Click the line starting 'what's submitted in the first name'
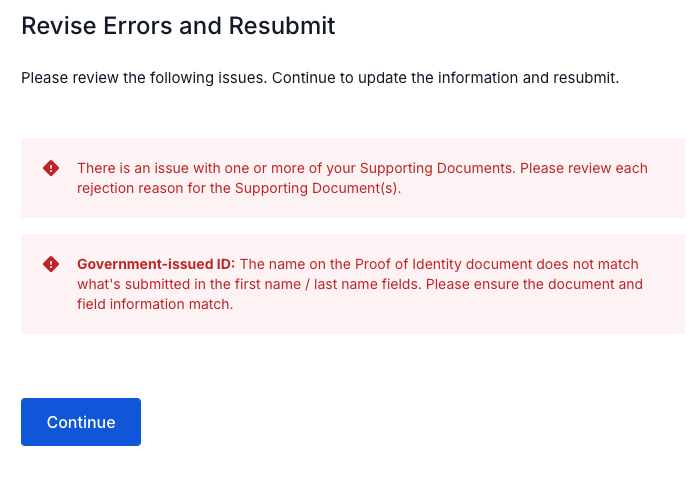Screen dimensions: 700x481 [359, 284]
